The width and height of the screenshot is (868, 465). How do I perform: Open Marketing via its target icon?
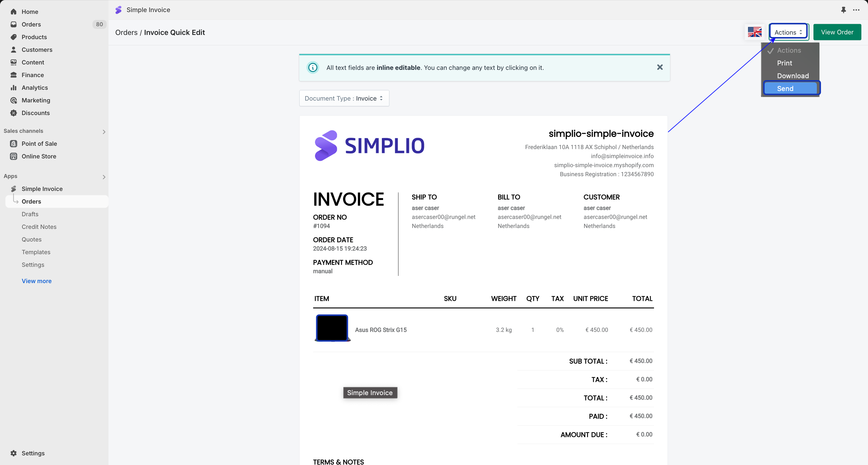click(x=14, y=100)
